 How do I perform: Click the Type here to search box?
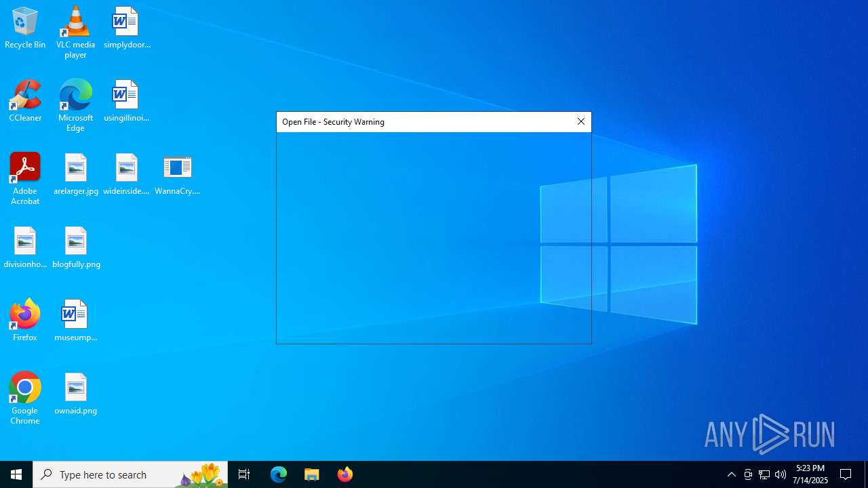130,474
